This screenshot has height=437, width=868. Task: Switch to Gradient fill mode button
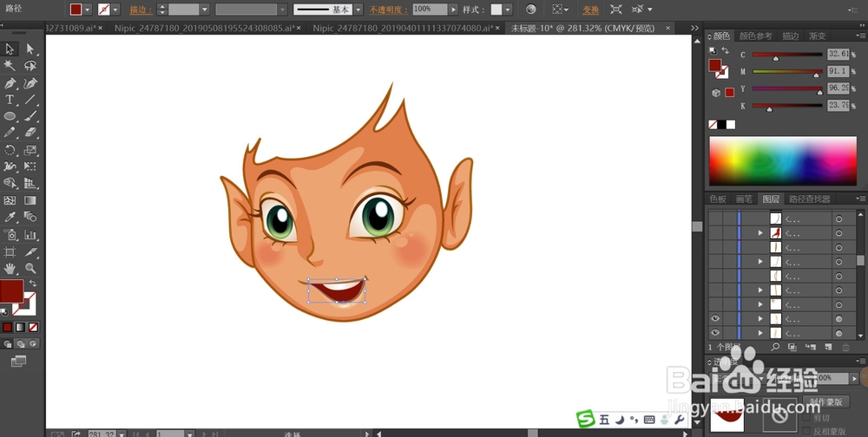point(20,328)
